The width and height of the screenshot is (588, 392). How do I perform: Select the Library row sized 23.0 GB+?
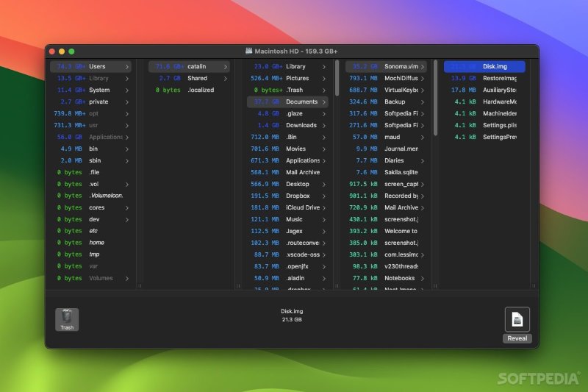tap(287, 66)
